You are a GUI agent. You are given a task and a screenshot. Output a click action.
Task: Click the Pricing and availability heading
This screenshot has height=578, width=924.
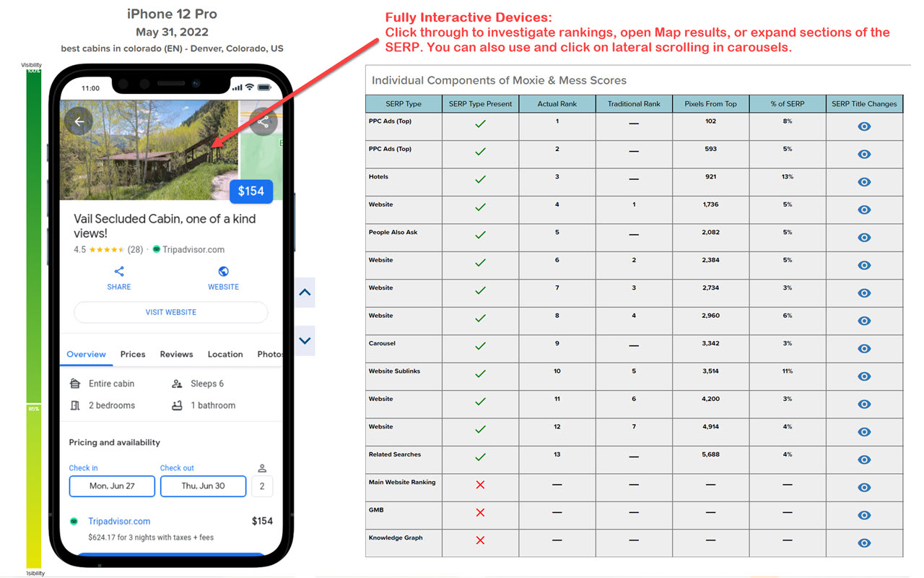pos(115,442)
